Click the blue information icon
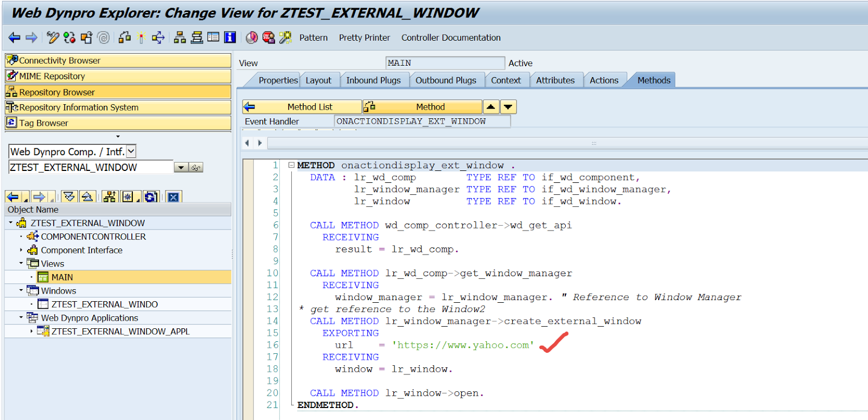This screenshot has height=420, width=868. [230, 37]
